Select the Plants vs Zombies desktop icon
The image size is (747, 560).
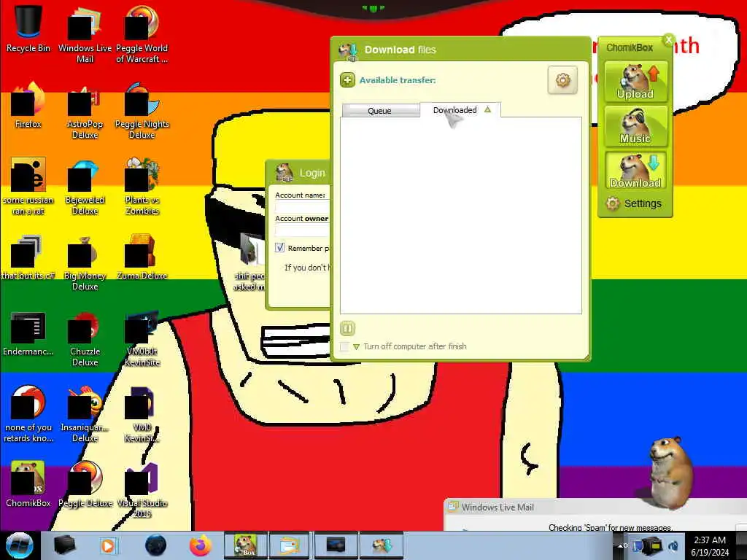click(x=142, y=187)
